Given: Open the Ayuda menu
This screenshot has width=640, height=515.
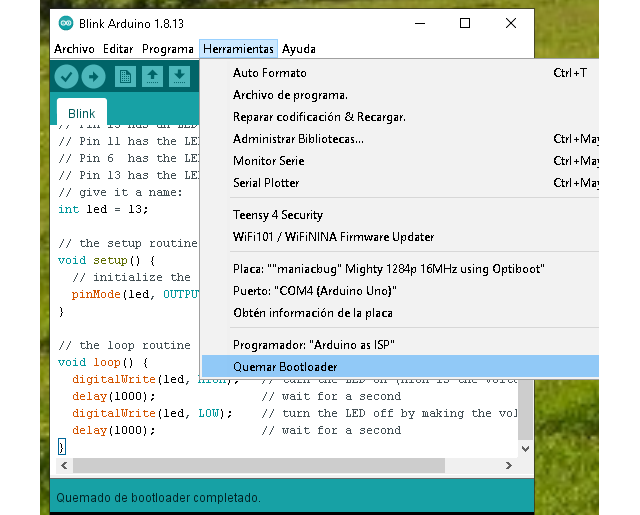Looking at the screenshot, I should pyautogui.click(x=299, y=48).
